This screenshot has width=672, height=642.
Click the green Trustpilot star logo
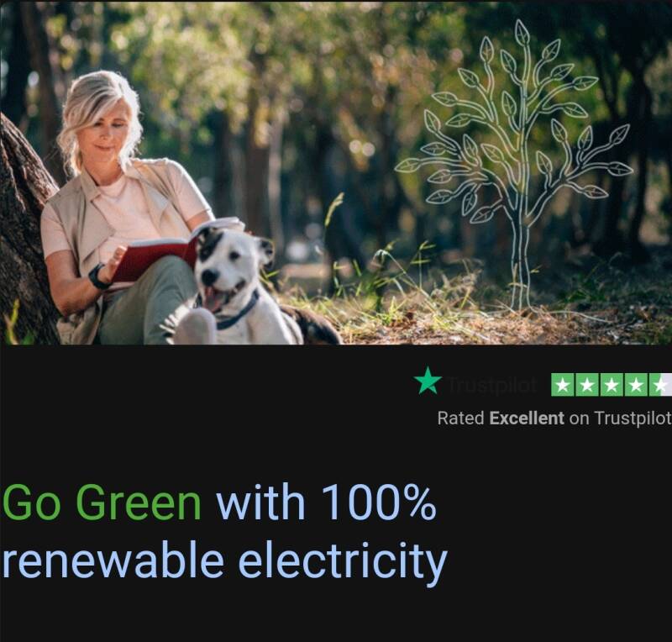[x=428, y=380]
